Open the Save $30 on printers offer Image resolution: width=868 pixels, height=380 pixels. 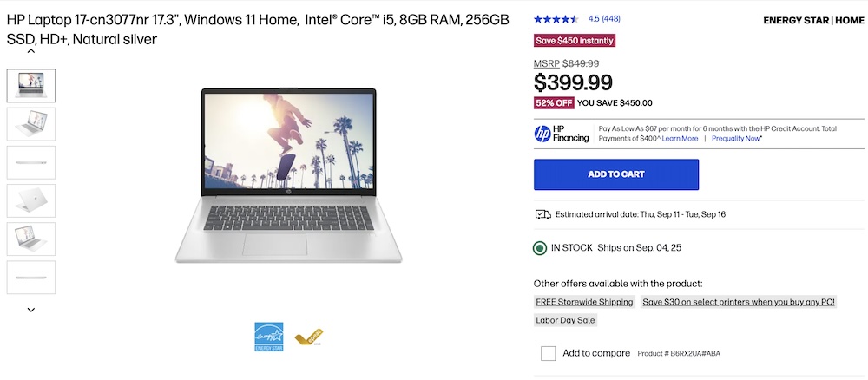tap(738, 302)
